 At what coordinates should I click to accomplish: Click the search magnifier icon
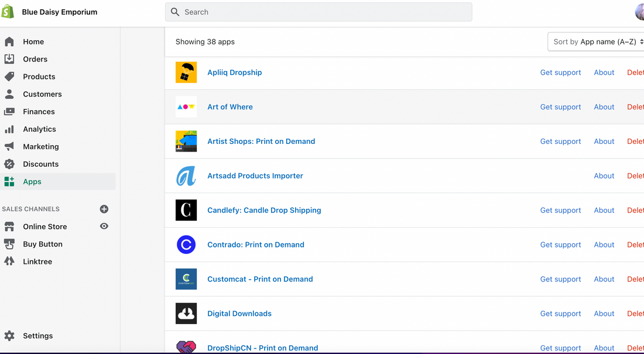(x=175, y=12)
